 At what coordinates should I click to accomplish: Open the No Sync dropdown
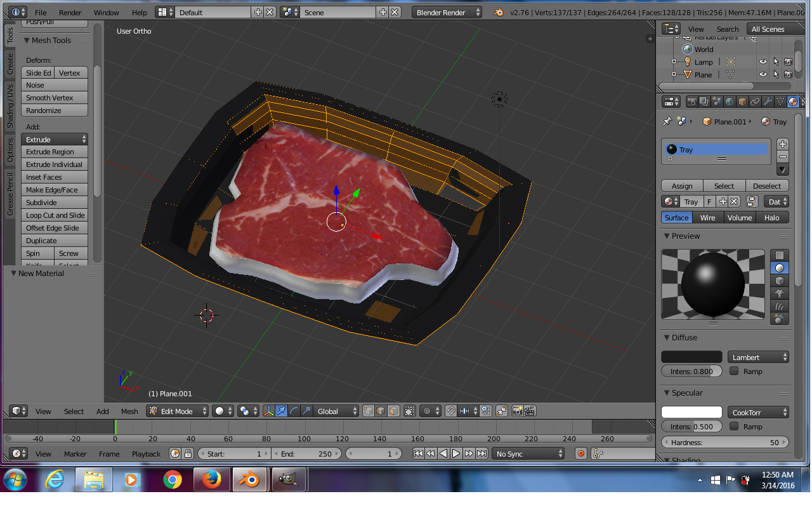point(528,453)
